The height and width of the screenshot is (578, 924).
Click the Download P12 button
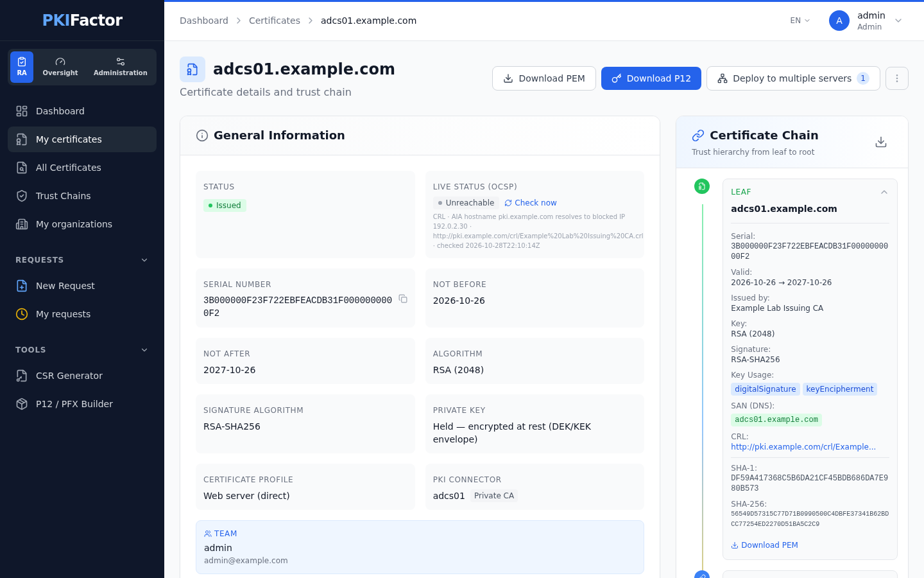[651, 78]
